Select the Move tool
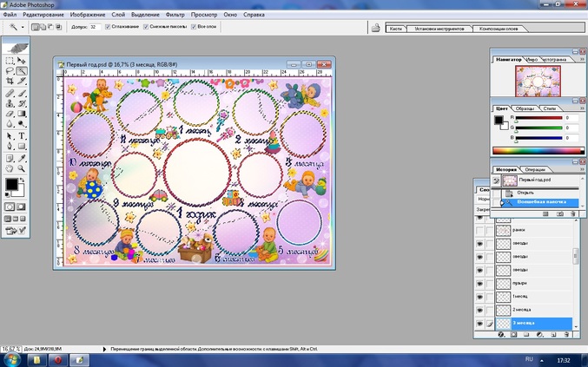588x367 pixels. 22,61
